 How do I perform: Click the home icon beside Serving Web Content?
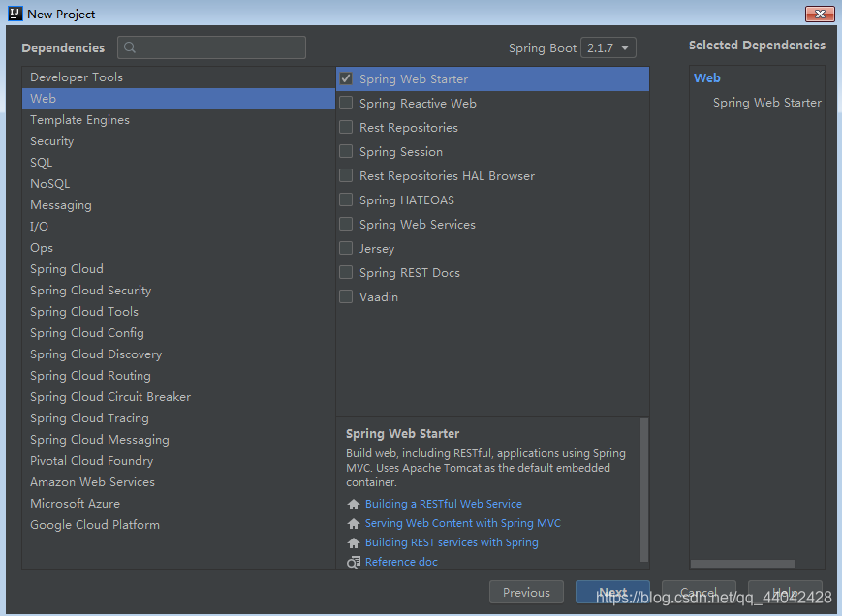(x=354, y=523)
